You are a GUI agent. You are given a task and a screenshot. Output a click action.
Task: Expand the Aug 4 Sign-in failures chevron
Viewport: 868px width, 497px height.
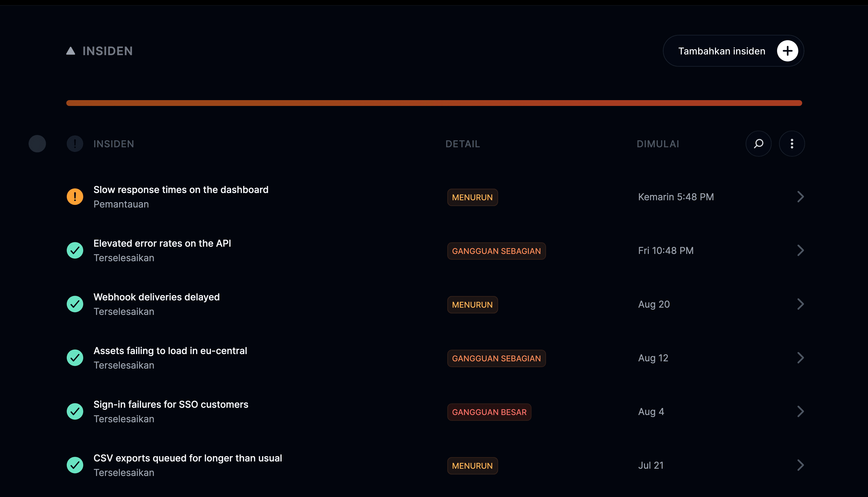click(x=800, y=411)
